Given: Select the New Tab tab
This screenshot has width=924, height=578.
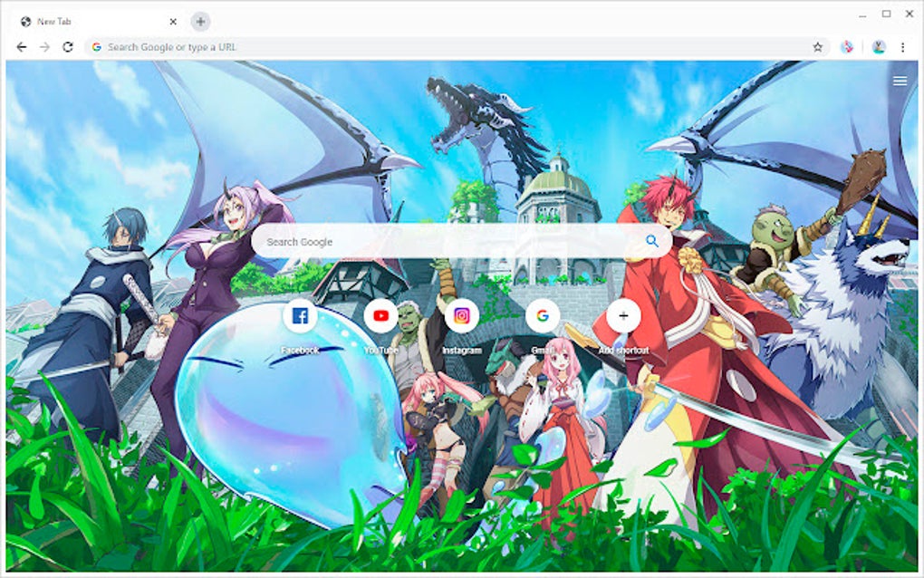Looking at the screenshot, I should click(x=99, y=22).
